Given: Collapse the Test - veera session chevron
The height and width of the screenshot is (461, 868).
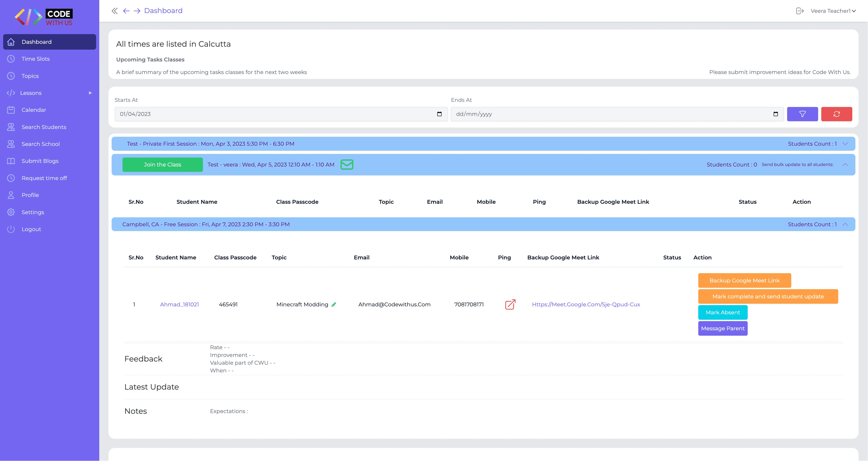Looking at the screenshot, I should pyautogui.click(x=845, y=165).
